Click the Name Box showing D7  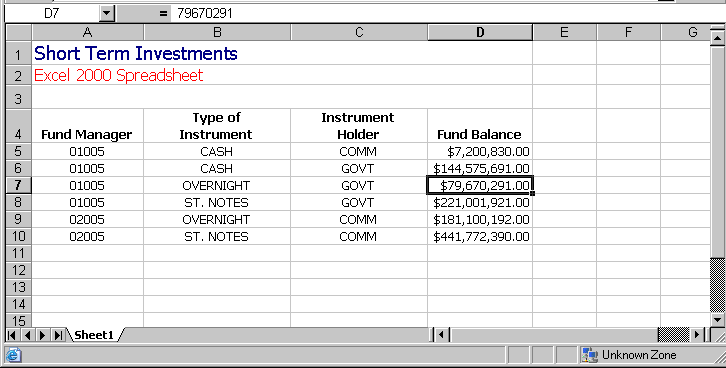[x=52, y=13]
